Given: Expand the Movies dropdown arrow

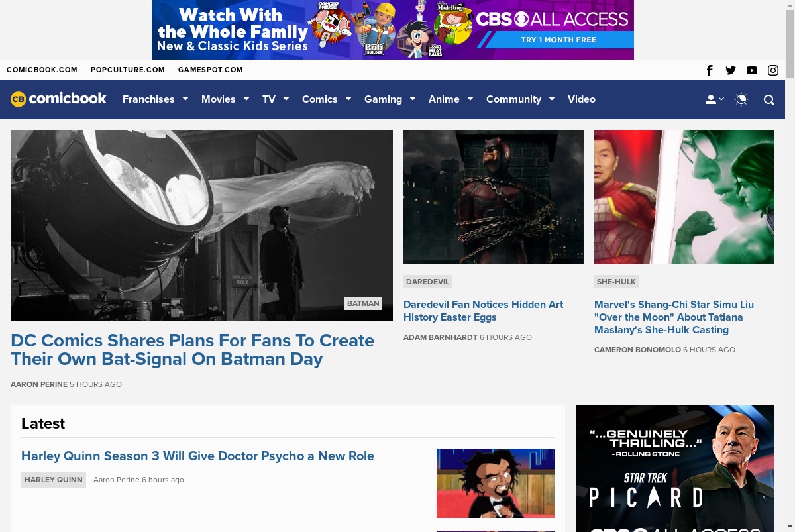Looking at the screenshot, I should coord(246,99).
